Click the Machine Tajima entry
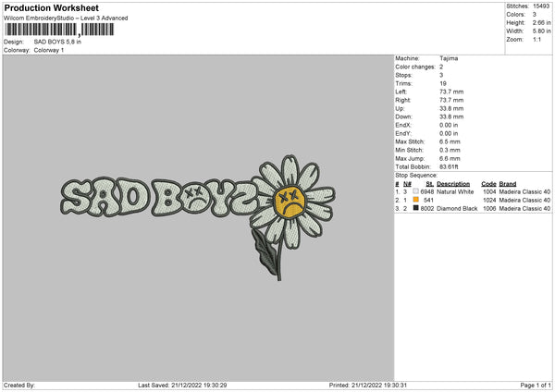The image size is (555, 392). (x=426, y=58)
